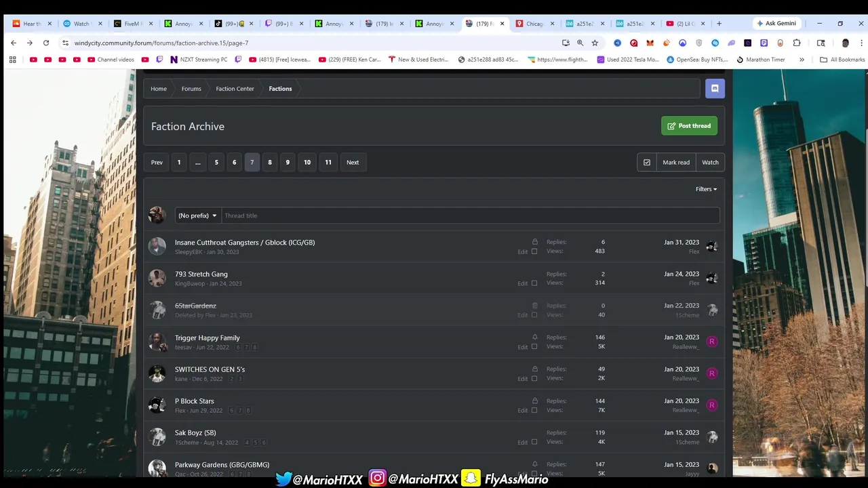Click the Mark read button
Viewport: 868px width, 488px height.
pyautogui.click(x=676, y=163)
